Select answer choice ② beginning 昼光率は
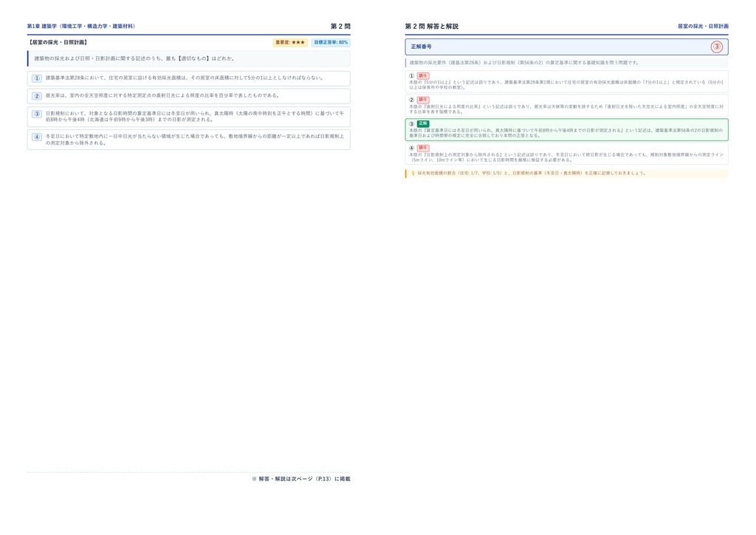 click(188, 96)
